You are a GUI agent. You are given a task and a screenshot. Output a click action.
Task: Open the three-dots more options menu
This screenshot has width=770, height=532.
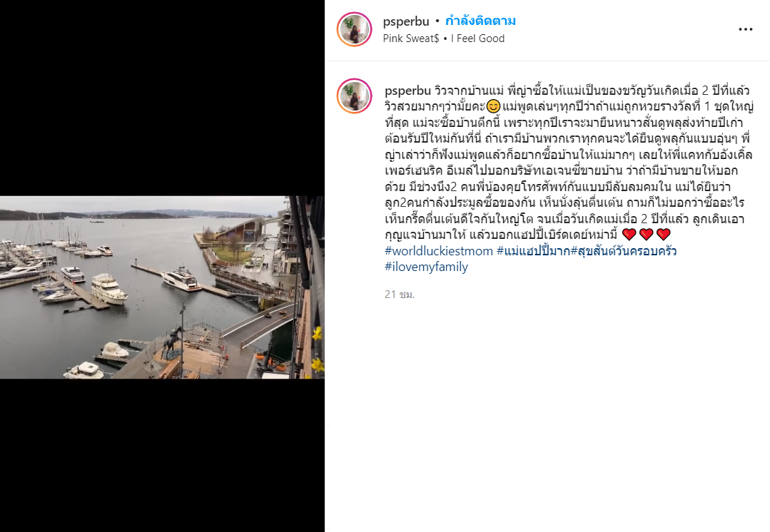coord(746,29)
